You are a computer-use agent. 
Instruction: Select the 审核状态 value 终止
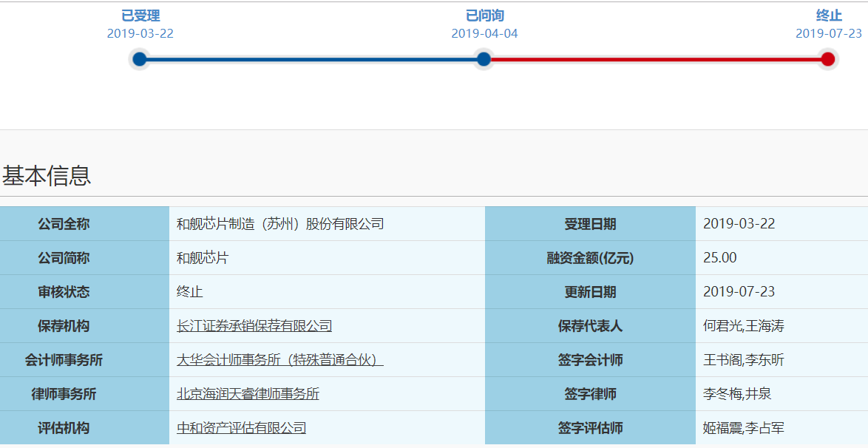[189, 292]
